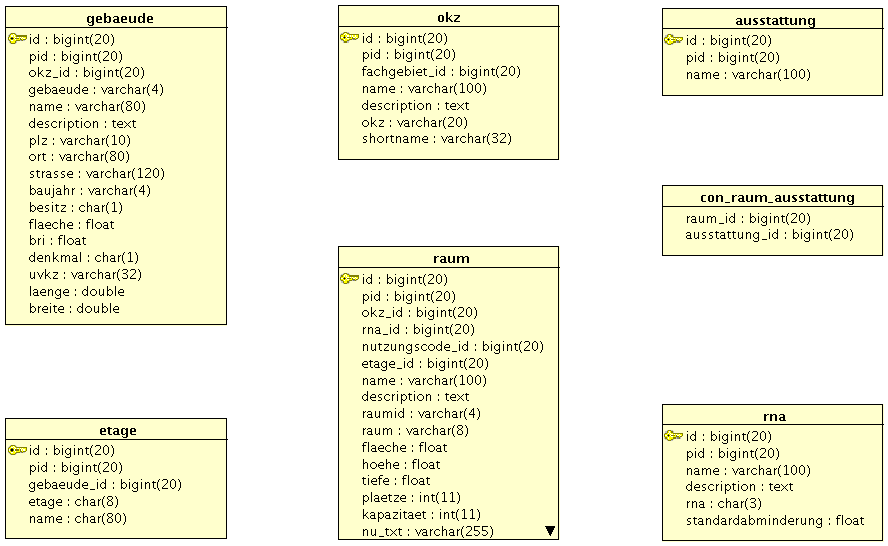This screenshot has height=546, width=888.
Task: Click the key icon in etage table
Action: click(17, 450)
